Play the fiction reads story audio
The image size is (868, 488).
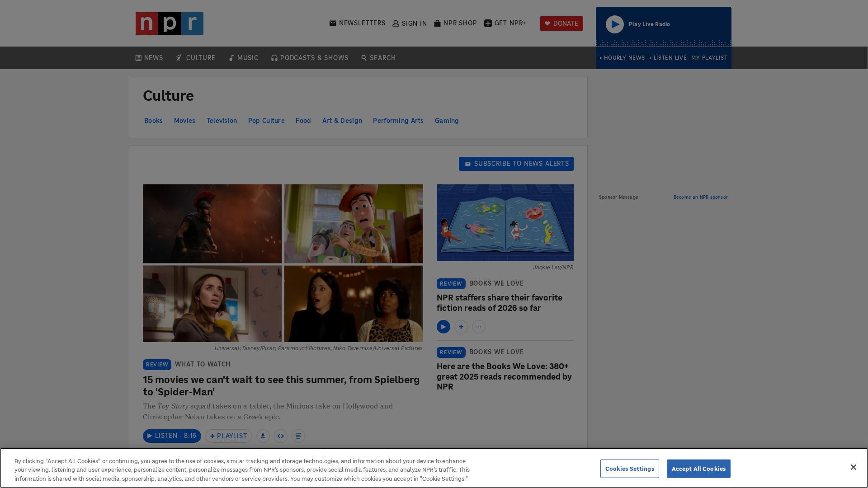click(x=443, y=327)
